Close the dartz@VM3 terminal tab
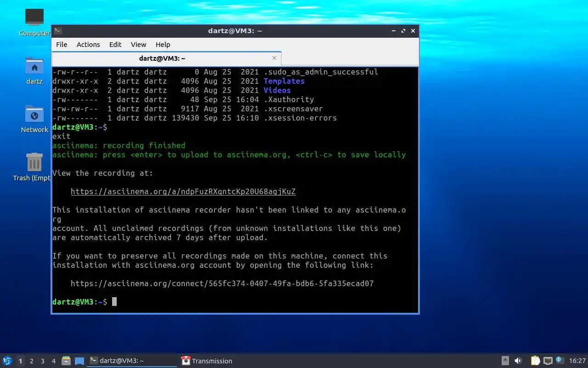Screen dimensions: 588x368 pyautogui.click(x=274, y=58)
